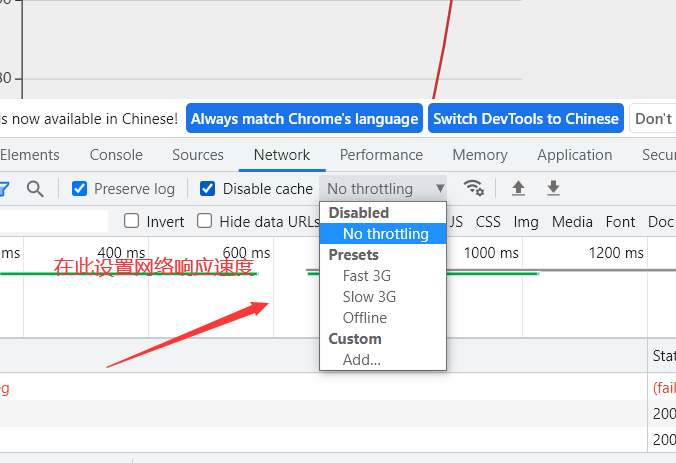
Task: Check the Hide data URLs checkbox
Action: [205, 221]
